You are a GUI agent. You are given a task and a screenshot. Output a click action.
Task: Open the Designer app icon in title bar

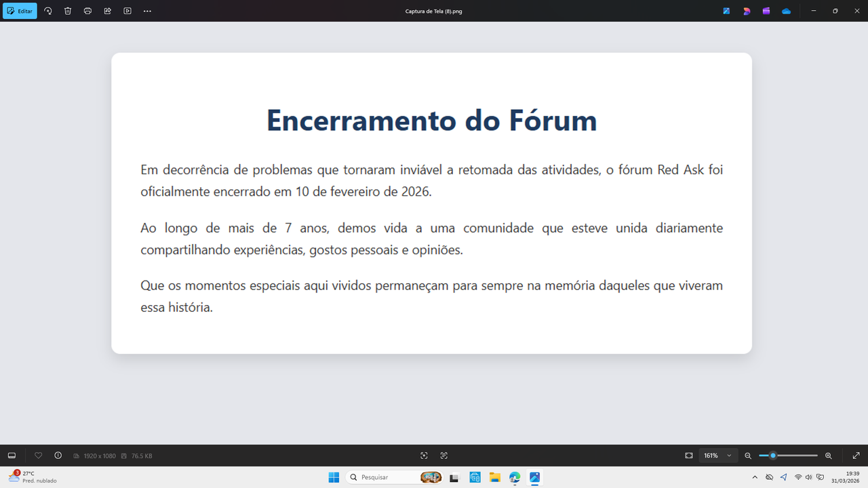pyautogui.click(x=726, y=11)
